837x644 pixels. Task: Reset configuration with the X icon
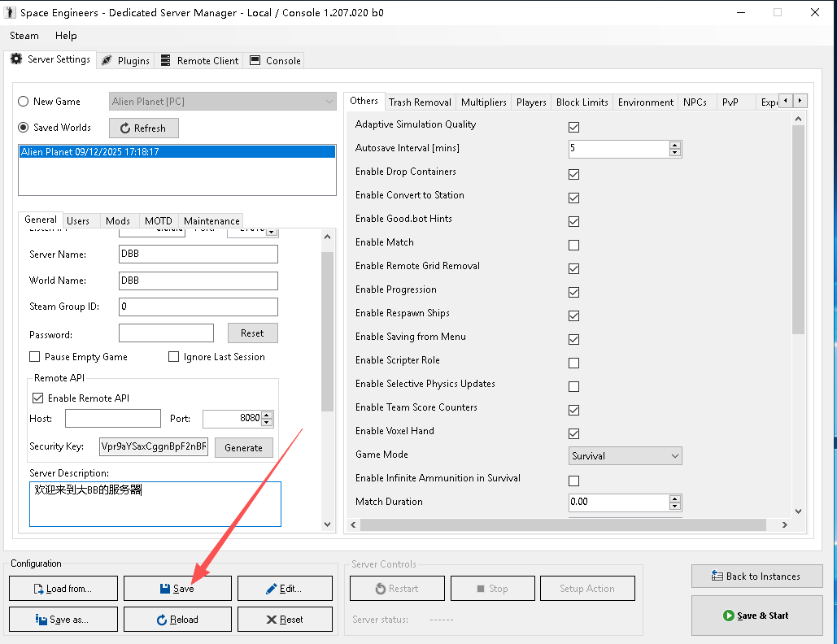[285, 620]
